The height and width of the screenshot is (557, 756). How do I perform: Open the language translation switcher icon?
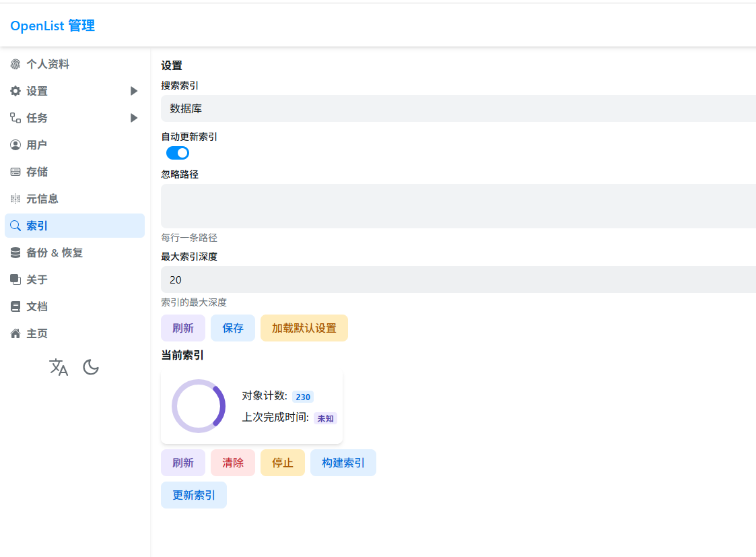tap(59, 367)
